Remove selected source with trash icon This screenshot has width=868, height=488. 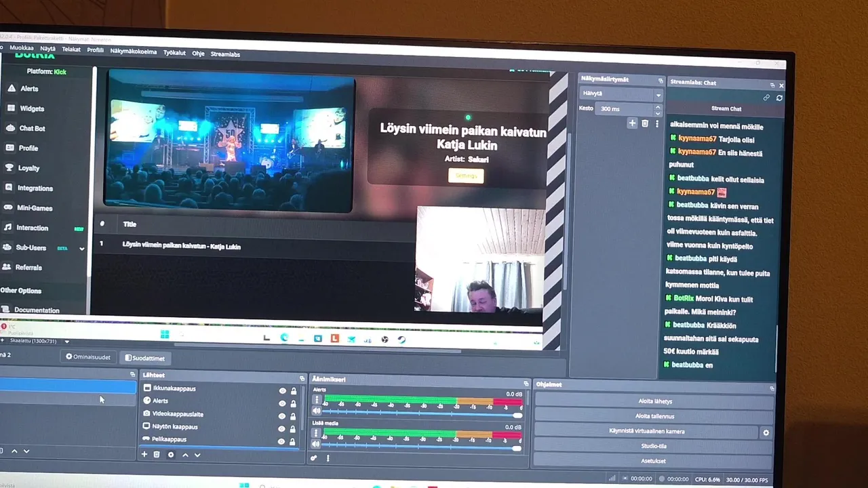point(157,455)
